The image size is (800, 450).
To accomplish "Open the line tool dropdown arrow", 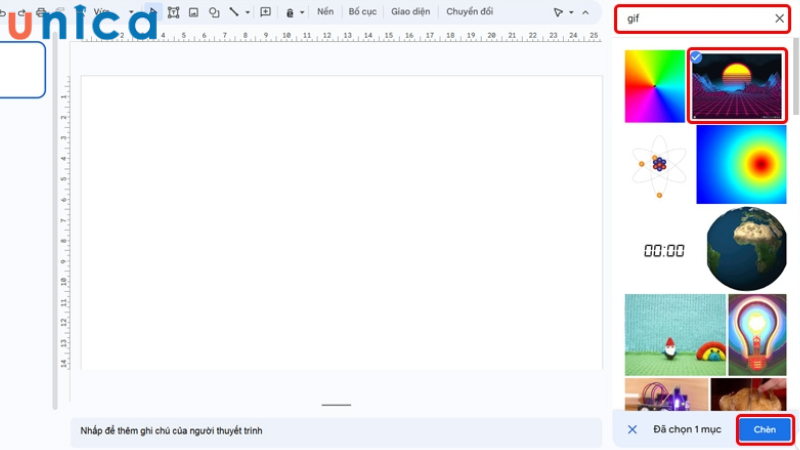I will pos(247,12).
